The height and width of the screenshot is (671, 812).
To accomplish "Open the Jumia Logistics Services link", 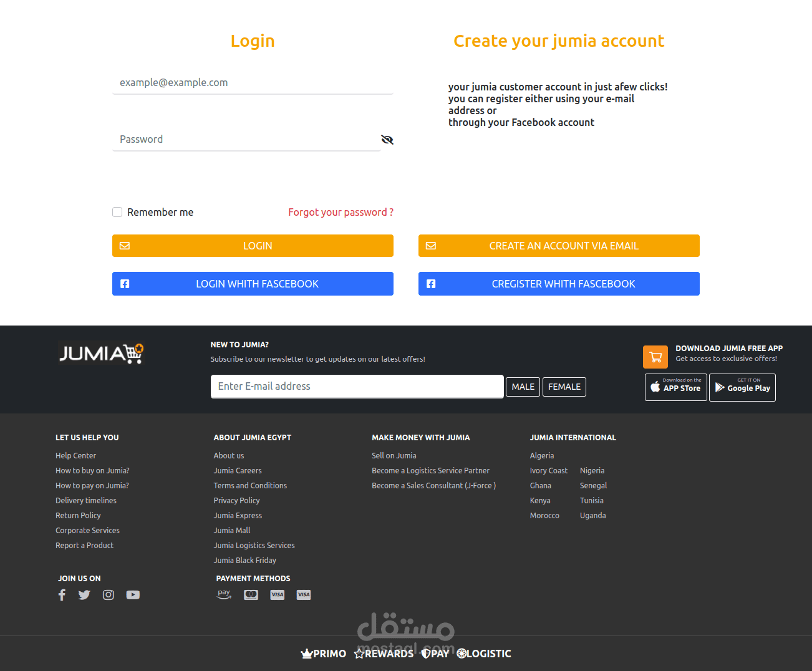I will pos(254,546).
